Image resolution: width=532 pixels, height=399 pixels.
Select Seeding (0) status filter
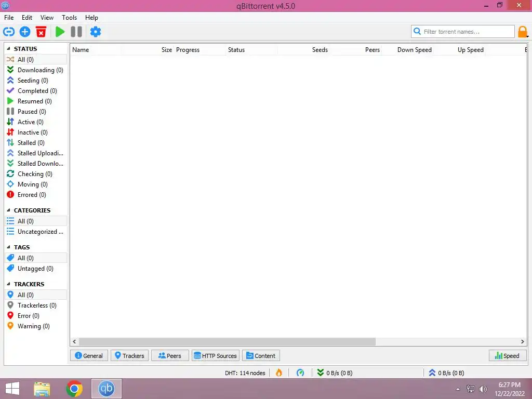pyautogui.click(x=36, y=81)
